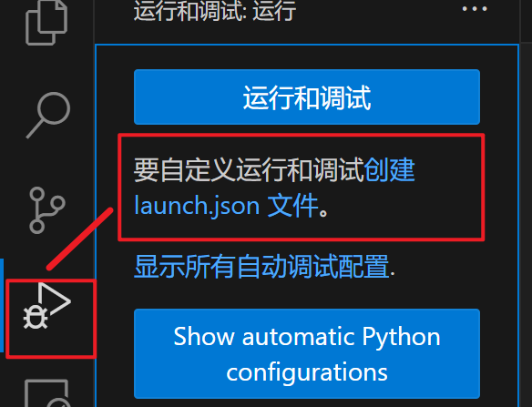Click the period after 显示所有自动调试配置

tap(393, 273)
